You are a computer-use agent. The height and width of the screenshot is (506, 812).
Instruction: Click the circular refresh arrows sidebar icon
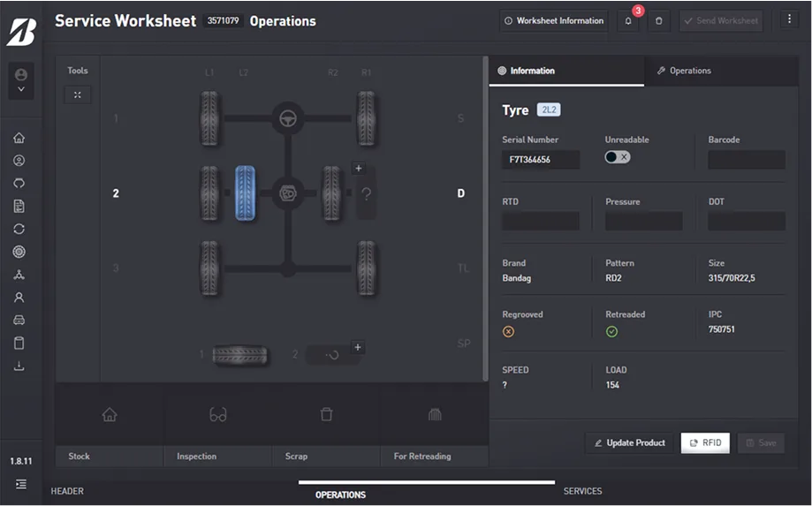click(x=19, y=229)
